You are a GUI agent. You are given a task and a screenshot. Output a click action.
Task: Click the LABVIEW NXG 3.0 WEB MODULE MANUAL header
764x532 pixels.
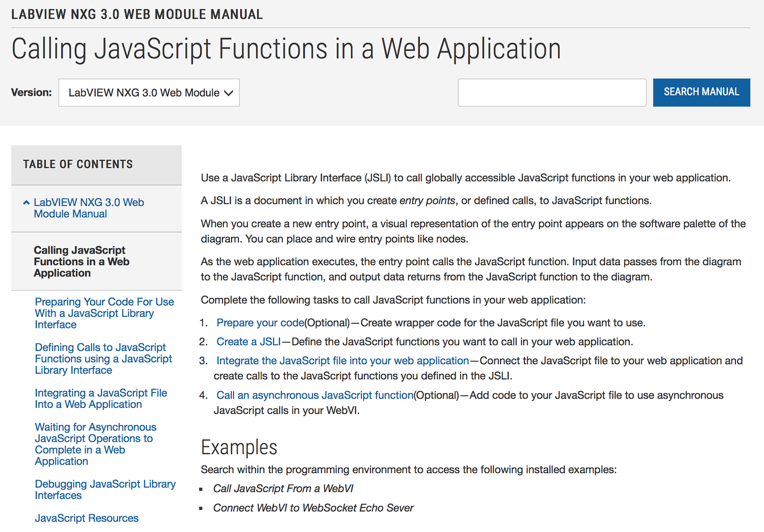coord(137,14)
